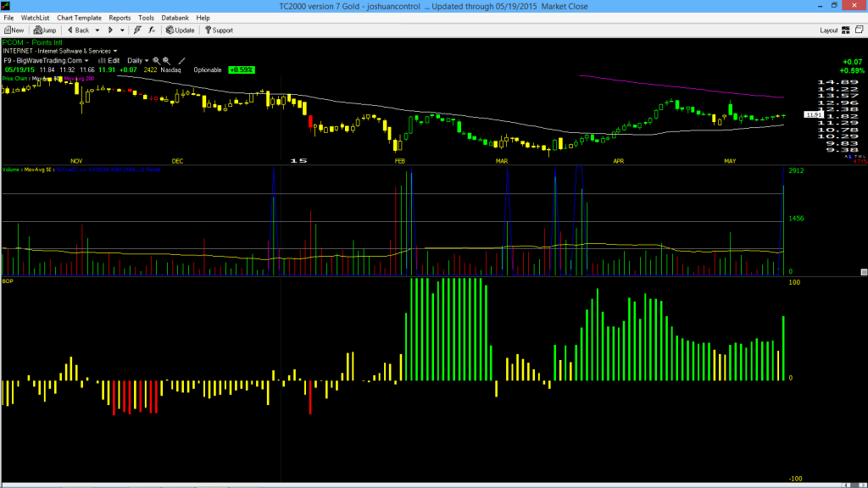868x488 pixels.
Task: Open the layout grid icon
Action: [x=846, y=30]
